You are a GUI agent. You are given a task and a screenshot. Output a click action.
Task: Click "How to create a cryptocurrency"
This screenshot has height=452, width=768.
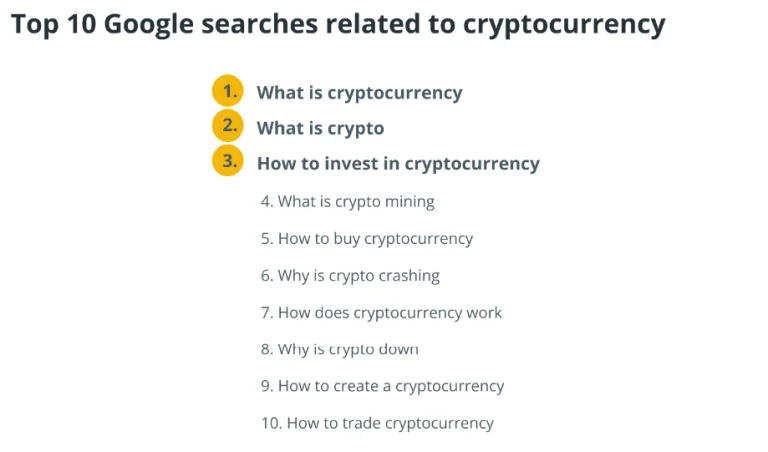tap(391, 386)
